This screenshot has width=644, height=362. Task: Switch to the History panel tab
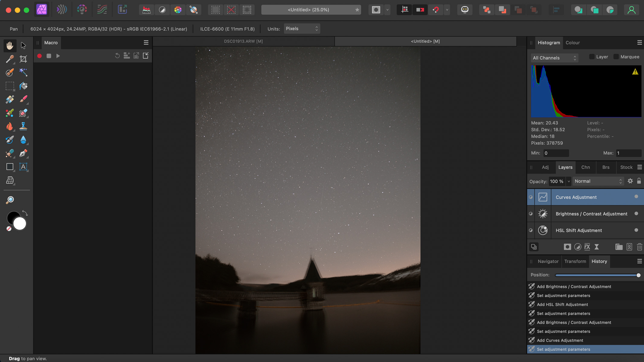tap(599, 261)
